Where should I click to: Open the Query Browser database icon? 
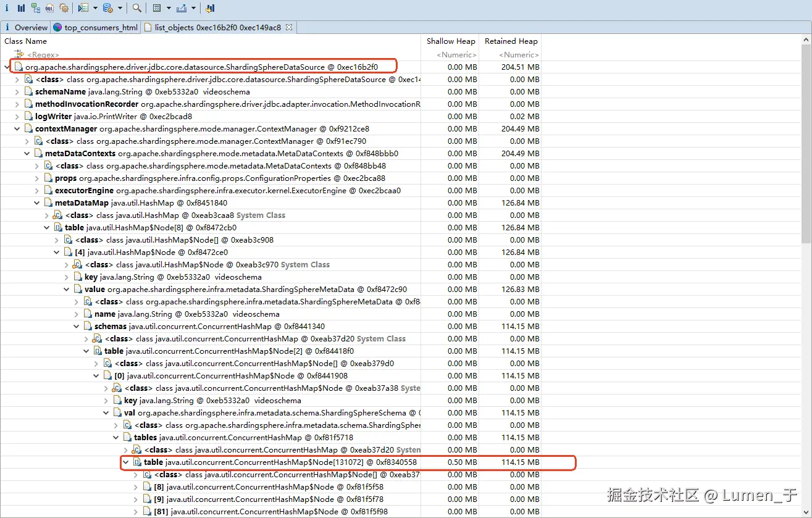click(x=107, y=8)
